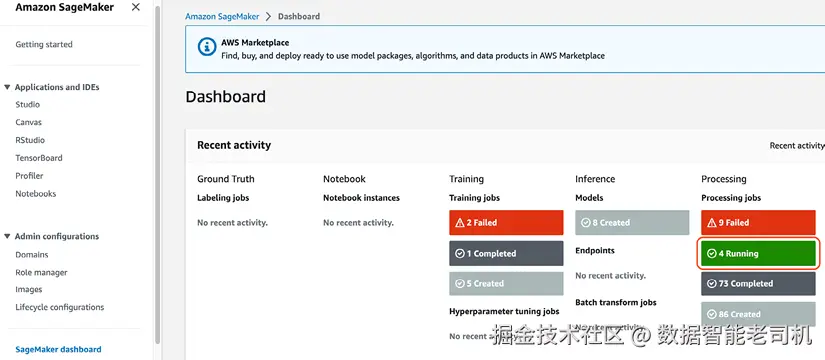Open the 73 Completed processing jobs

pos(758,284)
